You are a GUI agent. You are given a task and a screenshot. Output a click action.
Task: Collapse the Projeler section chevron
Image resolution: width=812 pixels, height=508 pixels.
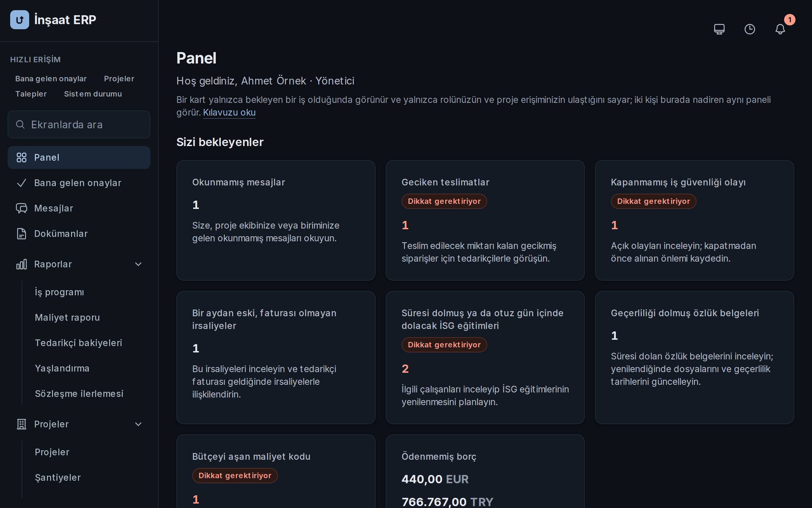(138, 424)
